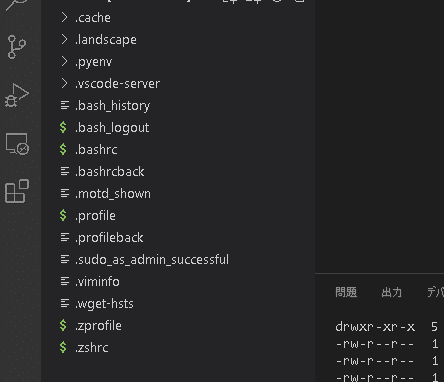The width and height of the screenshot is (444, 382).
Task: Switch to the 問題 panel tab
Action: tap(346, 292)
